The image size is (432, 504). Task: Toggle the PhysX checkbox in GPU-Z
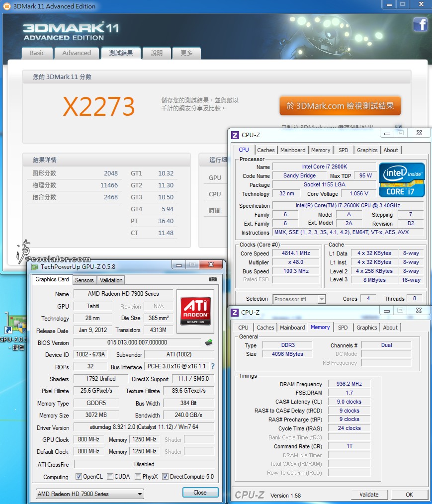(138, 476)
